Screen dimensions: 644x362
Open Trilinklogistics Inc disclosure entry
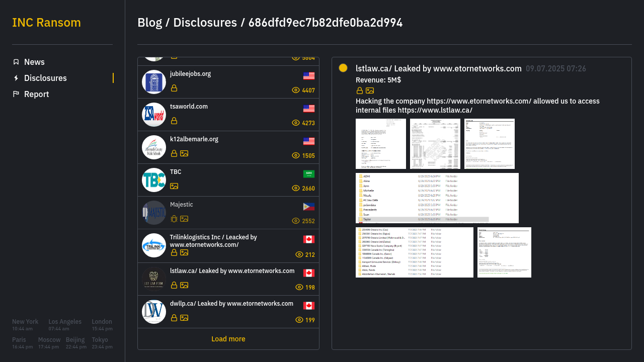[228, 246]
